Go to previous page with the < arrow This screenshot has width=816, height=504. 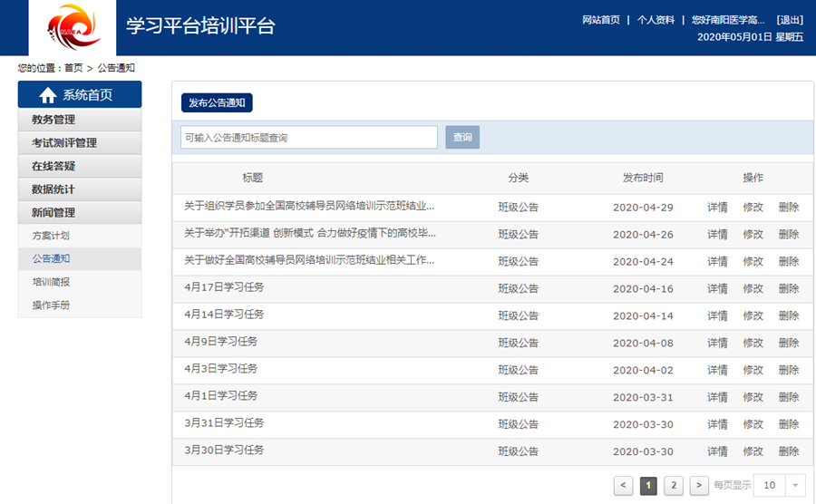623,486
